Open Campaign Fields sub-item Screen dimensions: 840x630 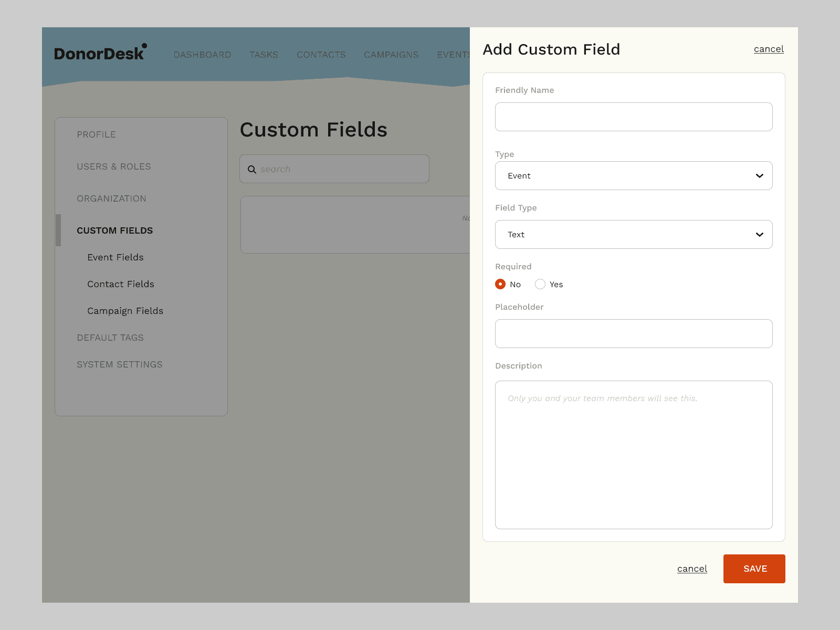point(125,311)
